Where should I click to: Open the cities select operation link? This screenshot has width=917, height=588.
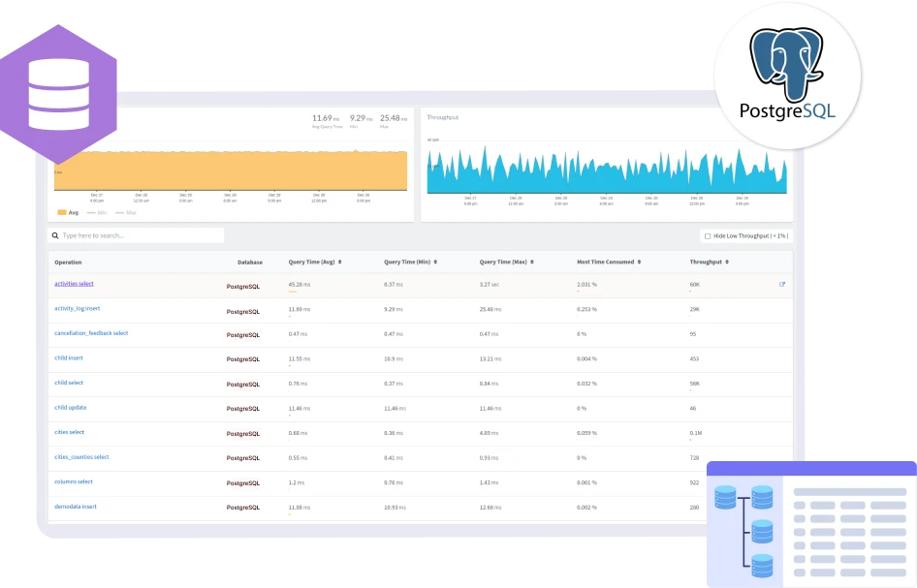(x=69, y=432)
